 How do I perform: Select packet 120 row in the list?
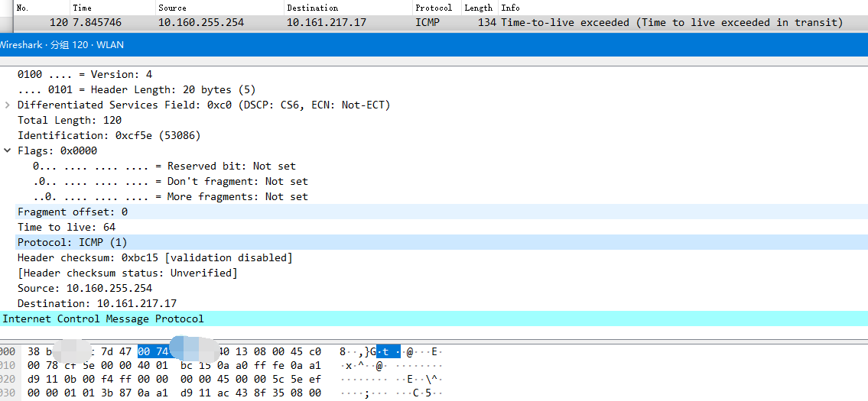coord(441,23)
